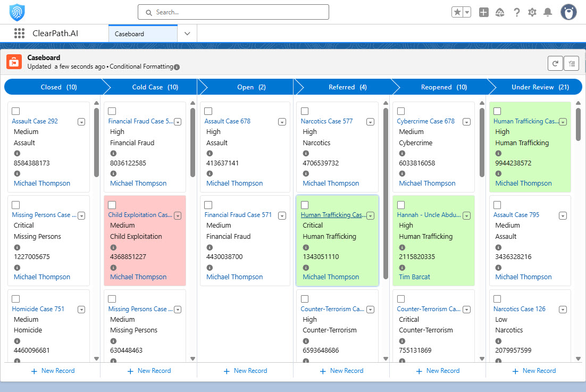
Task: Click inside the global Search field
Action: [x=233, y=12]
